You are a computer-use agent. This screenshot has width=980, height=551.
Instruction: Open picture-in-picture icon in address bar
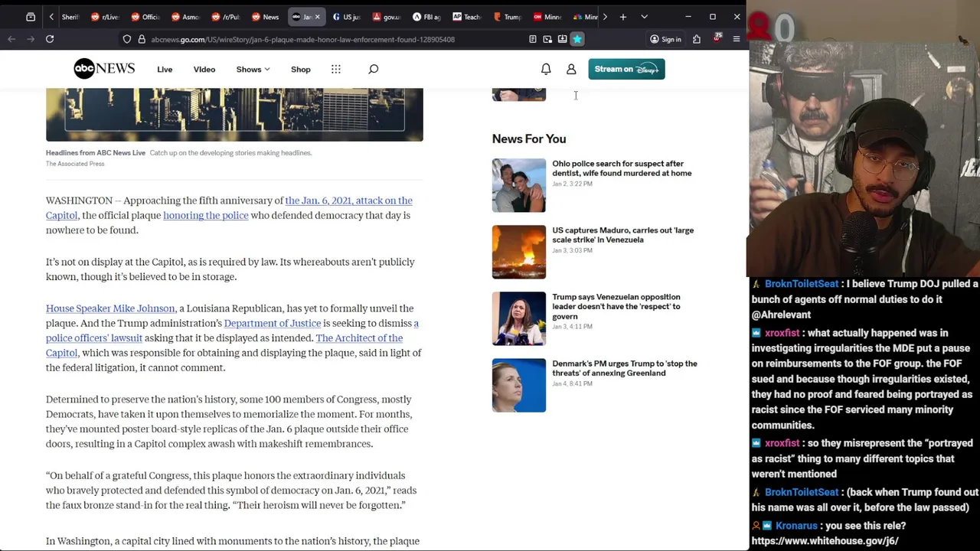[x=547, y=39]
